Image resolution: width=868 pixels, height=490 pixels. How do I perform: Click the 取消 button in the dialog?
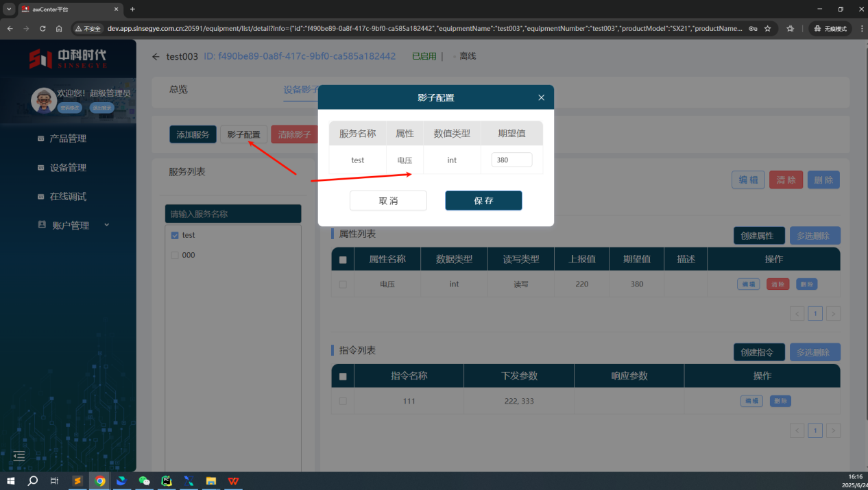(388, 201)
